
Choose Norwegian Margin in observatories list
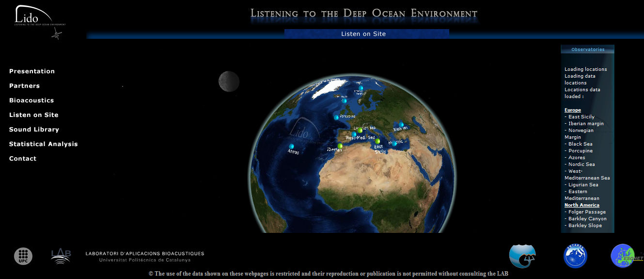click(579, 134)
